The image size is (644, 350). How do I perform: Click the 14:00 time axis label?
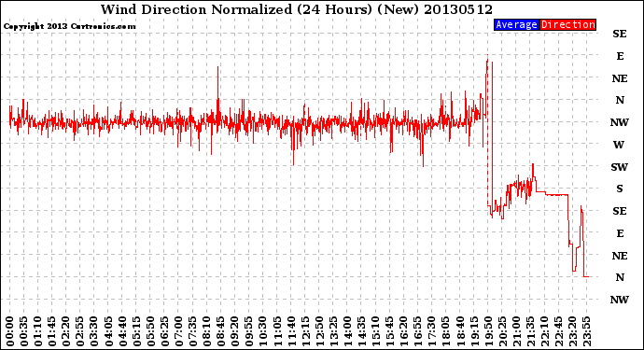[x=347, y=331]
